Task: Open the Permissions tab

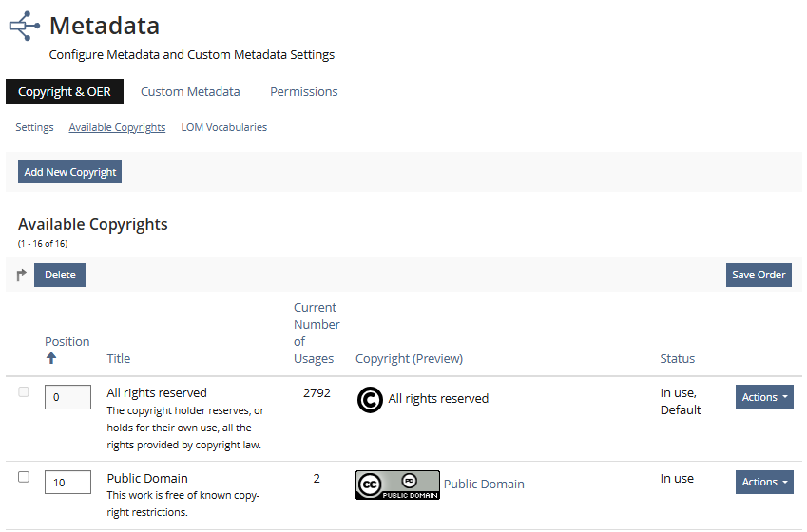Action: pyautogui.click(x=303, y=92)
